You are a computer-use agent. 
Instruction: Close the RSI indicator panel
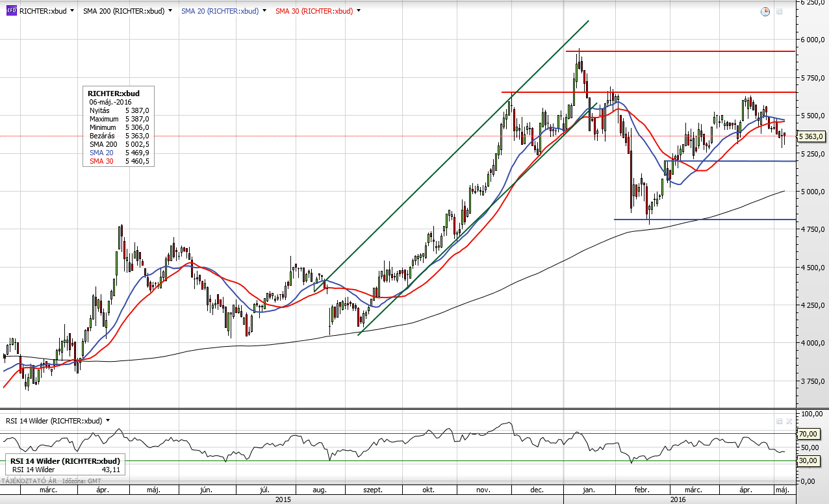[x=789, y=421]
